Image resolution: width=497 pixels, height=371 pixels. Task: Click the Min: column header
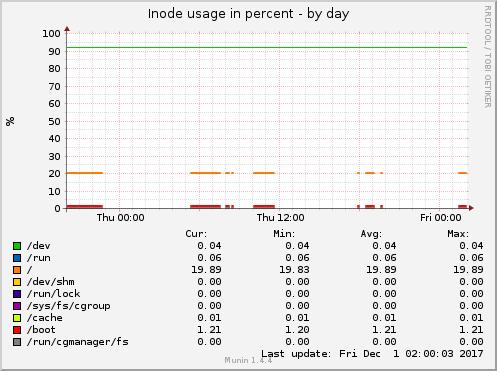pos(284,234)
